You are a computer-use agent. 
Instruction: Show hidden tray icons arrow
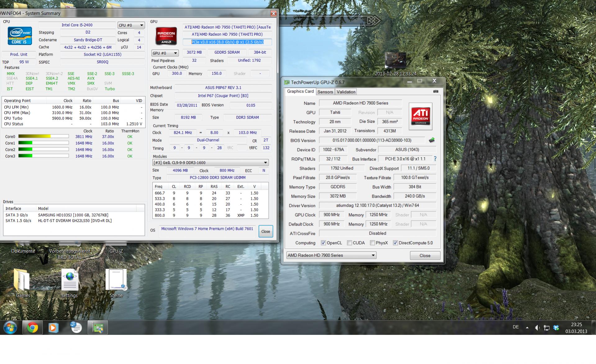tap(527, 328)
